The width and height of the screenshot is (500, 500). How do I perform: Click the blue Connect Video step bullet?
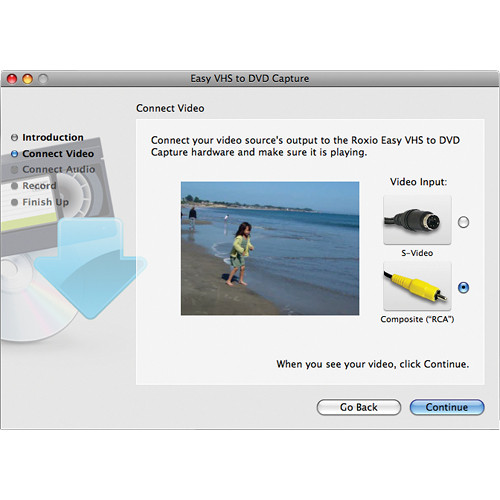[x=14, y=154]
